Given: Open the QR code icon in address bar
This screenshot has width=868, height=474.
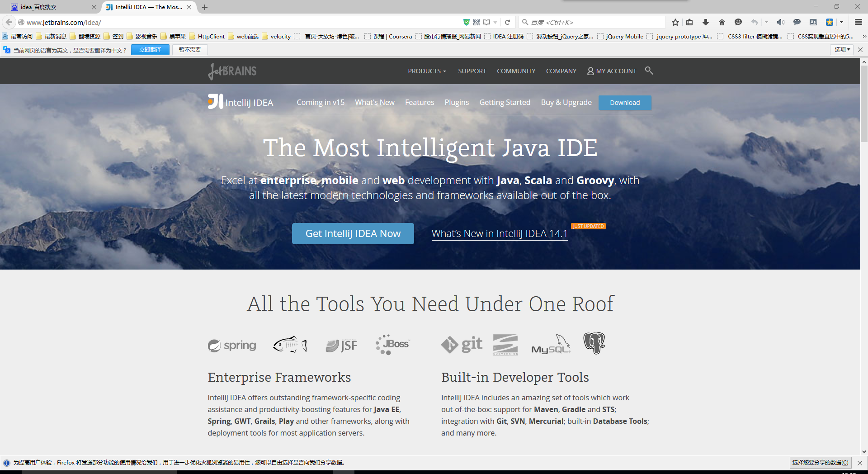Looking at the screenshot, I should click(x=476, y=22).
